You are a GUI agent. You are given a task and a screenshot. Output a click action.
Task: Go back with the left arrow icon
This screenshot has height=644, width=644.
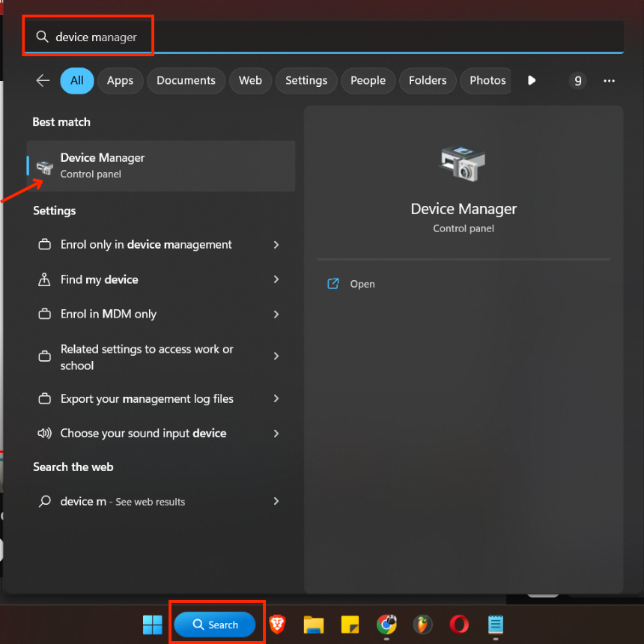point(43,81)
